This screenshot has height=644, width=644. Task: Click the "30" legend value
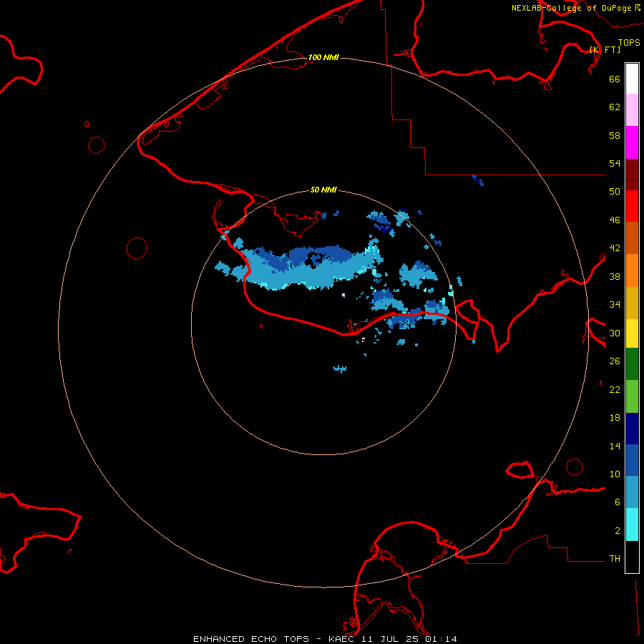click(615, 333)
